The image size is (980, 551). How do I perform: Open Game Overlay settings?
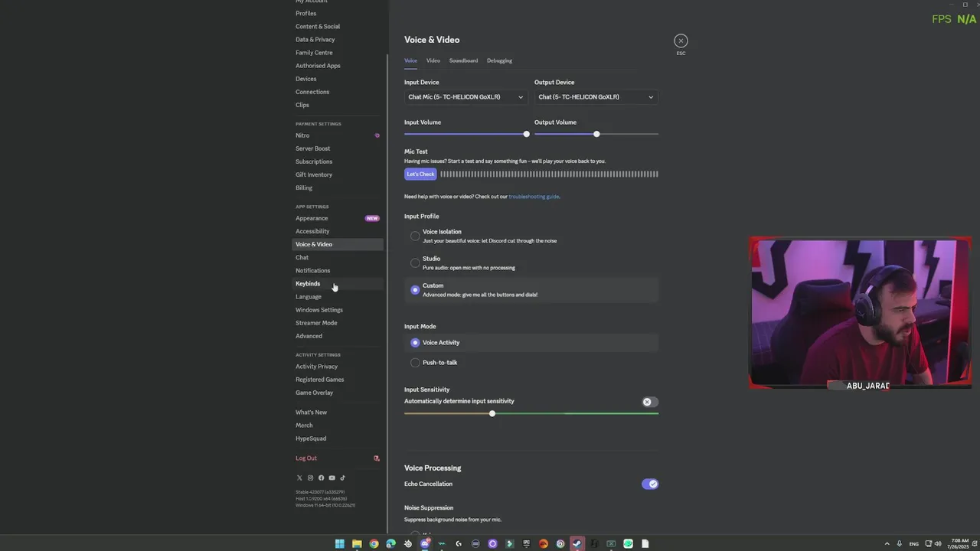(338, 393)
